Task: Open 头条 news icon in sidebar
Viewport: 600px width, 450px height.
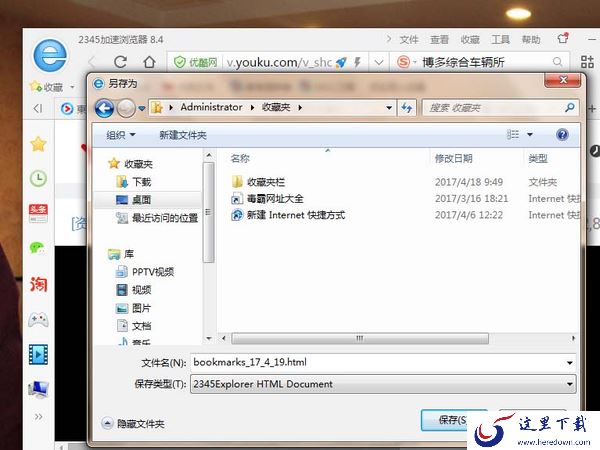Action: [x=38, y=213]
